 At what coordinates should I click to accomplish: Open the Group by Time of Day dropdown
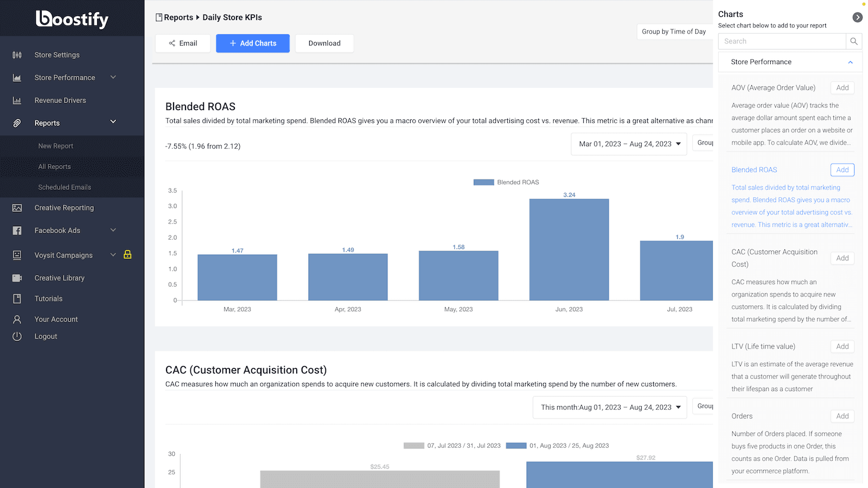click(x=674, y=31)
